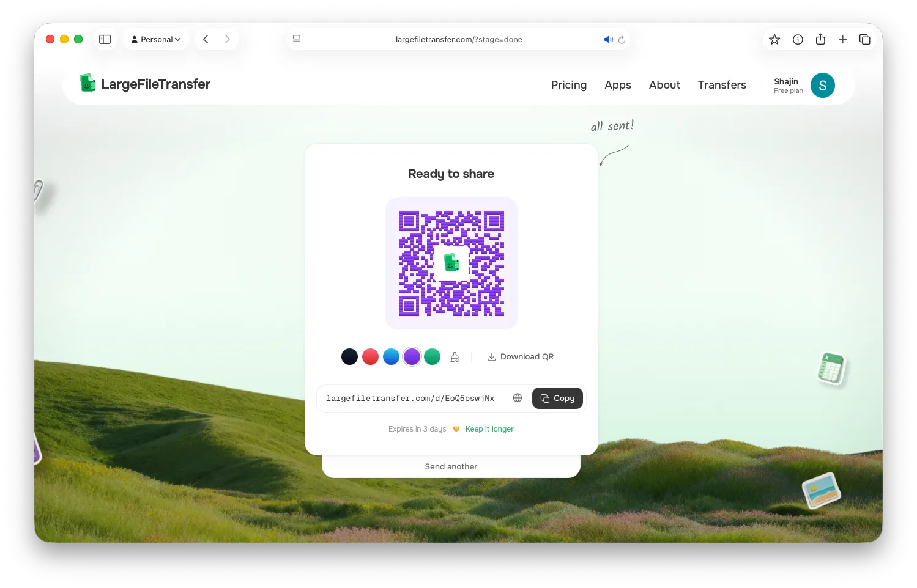This screenshot has height=588, width=917.
Task: Click the globe icon beside the link
Action: click(x=518, y=398)
